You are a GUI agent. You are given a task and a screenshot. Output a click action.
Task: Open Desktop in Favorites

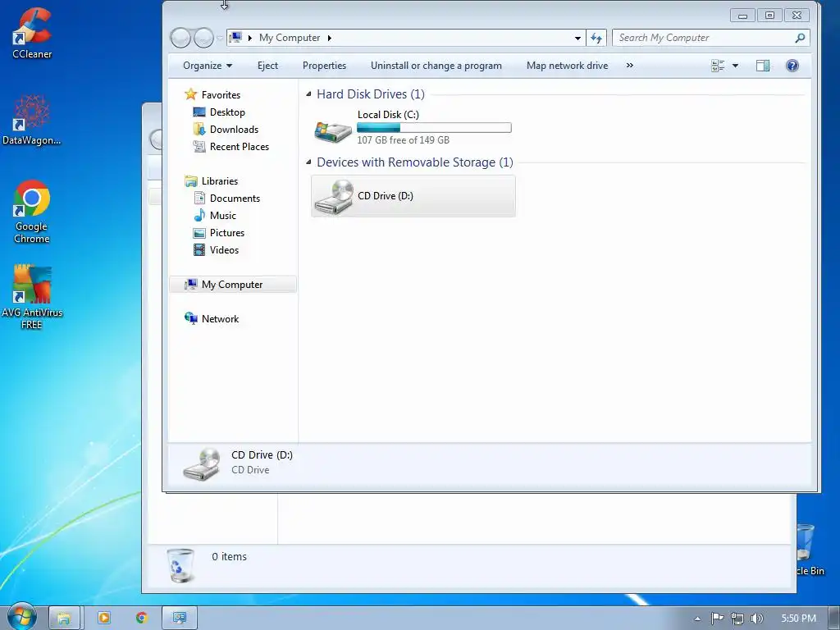[227, 112]
